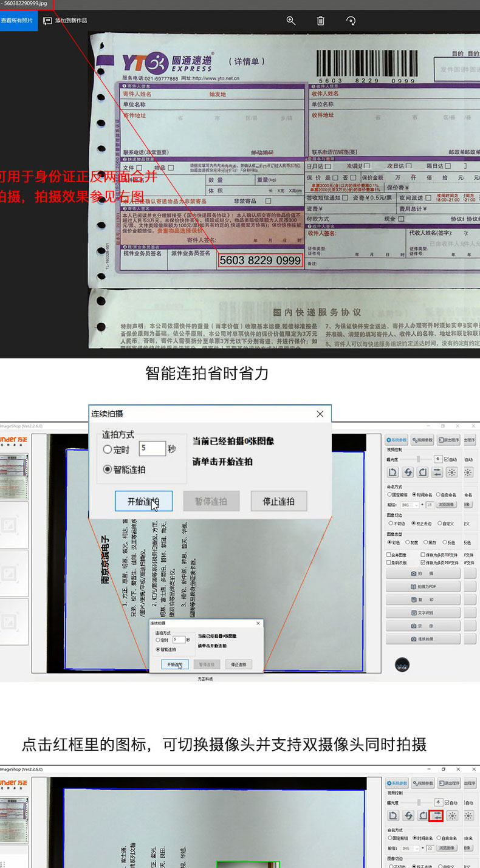The image size is (480, 868).
Task: Click trash delete icon in photo viewer toolbar
Action: (x=321, y=21)
